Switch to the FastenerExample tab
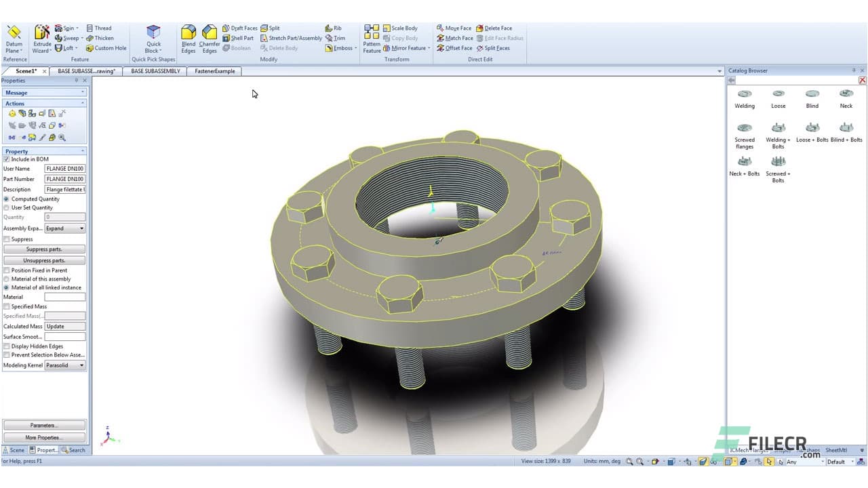 pos(214,70)
